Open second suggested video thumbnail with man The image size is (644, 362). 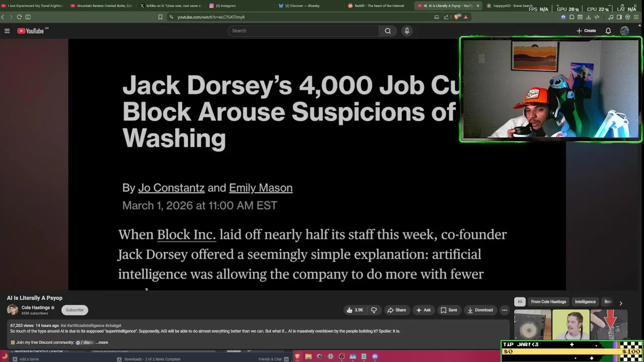[571, 324]
